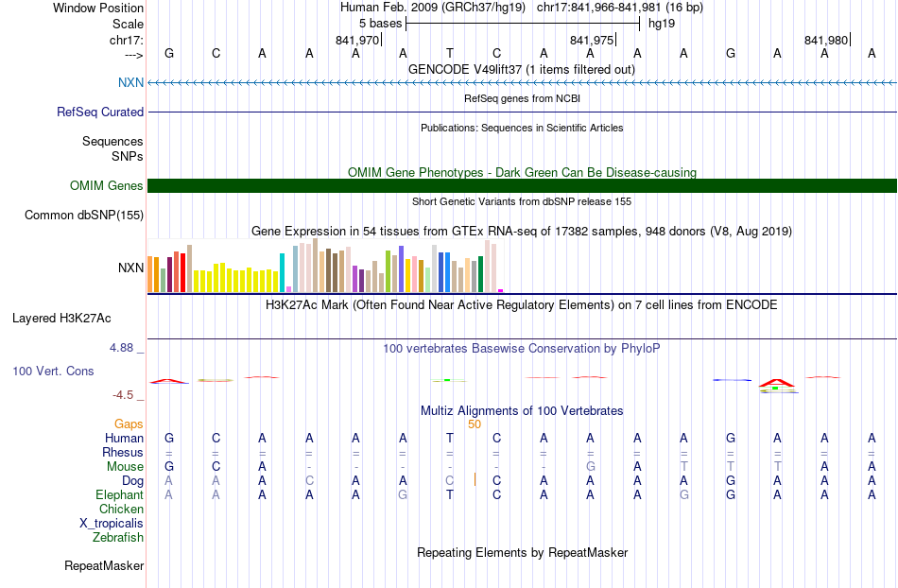This screenshot has width=898, height=588.
Task: Click the Gene Expression in 54 tissues title
Action: [x=522, y=232]
